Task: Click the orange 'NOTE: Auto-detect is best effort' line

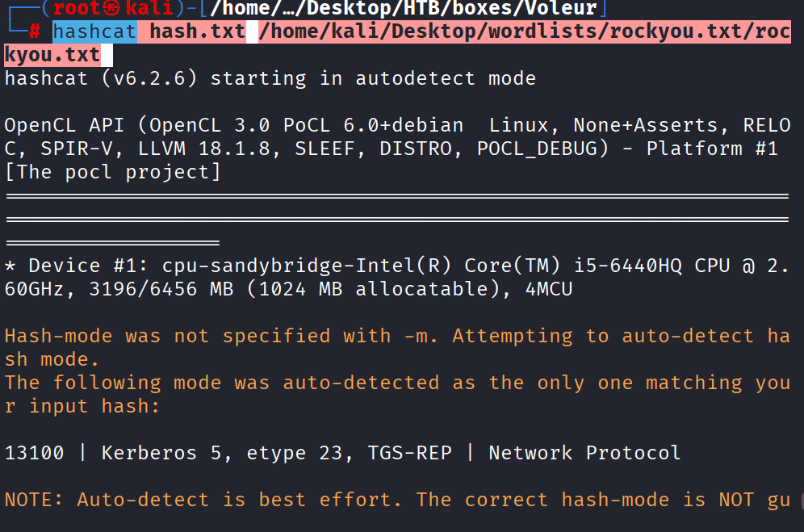Action: [202, 500]
